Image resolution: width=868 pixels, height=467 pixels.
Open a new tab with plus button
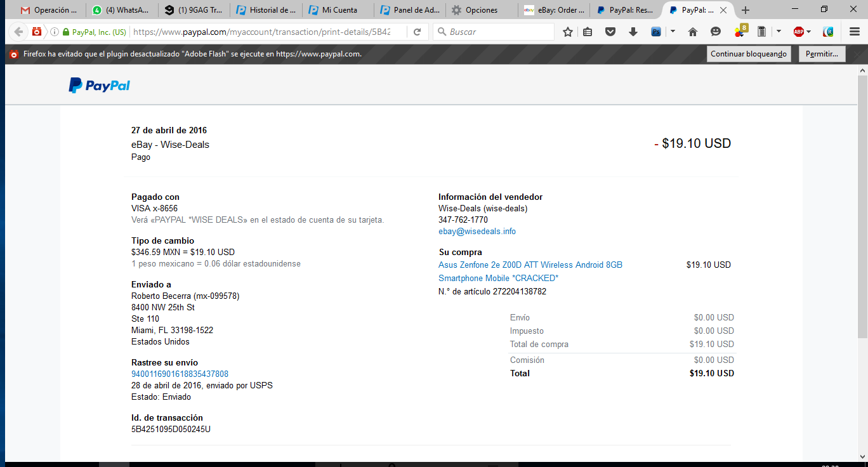(x=746, y=10)
